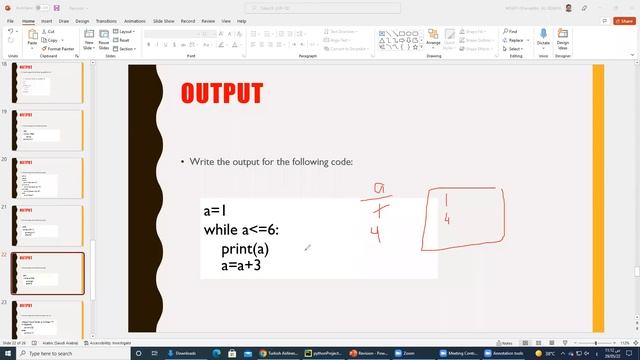The height and width of the screenshot is (360, 640).
Task: Select the rectangle shape in shapes gallery
Action: (402, 33)
